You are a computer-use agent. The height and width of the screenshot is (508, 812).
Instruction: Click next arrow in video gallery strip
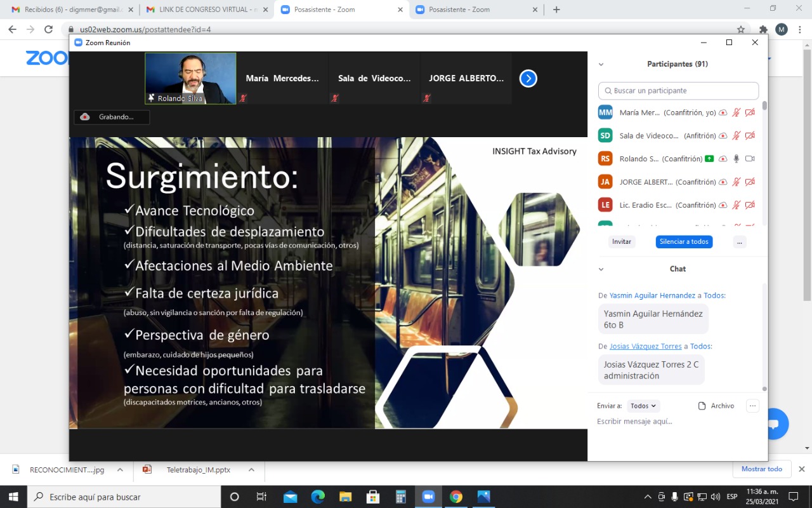pos(528,79)
